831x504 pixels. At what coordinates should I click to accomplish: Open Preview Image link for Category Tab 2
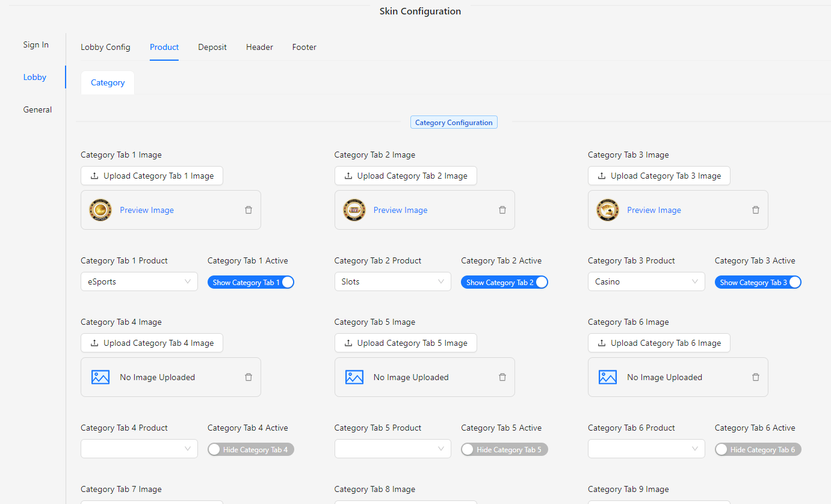click(x=400, y=210)
